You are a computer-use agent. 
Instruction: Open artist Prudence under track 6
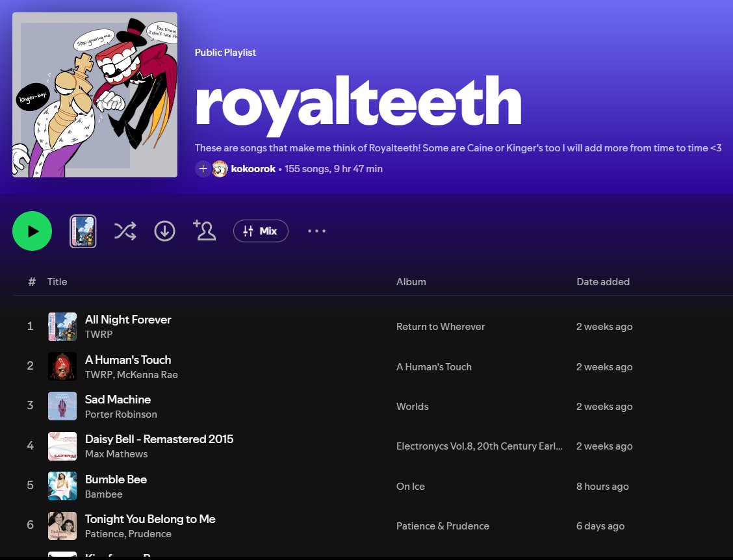150,534
